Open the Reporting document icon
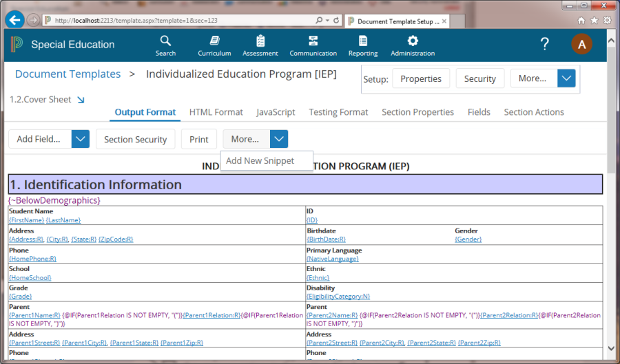 362,41
